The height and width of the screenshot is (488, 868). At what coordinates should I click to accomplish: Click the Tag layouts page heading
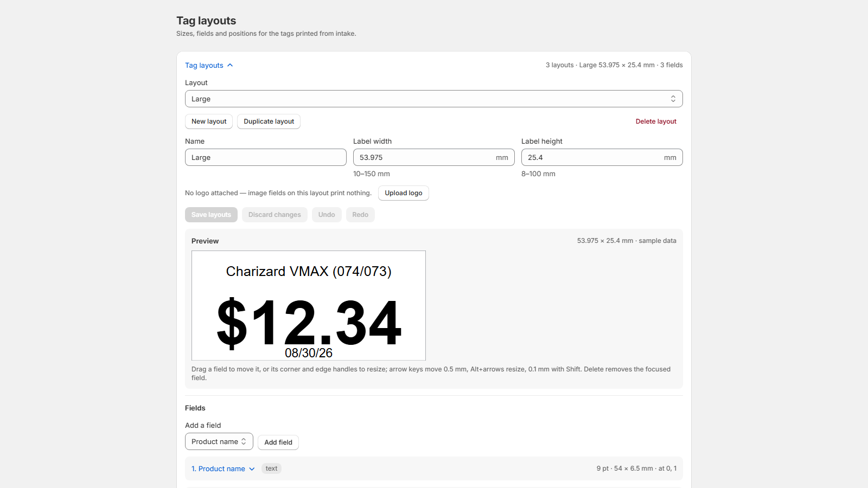pyautogui.click(x=206, y=21)
